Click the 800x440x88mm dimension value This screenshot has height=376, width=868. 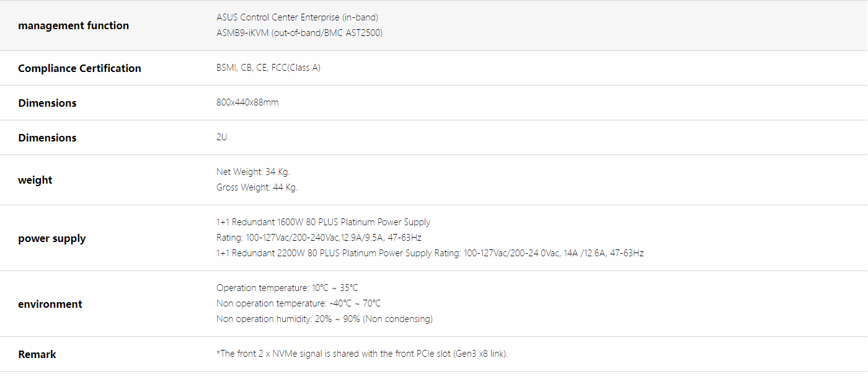(x=247, y=102)
